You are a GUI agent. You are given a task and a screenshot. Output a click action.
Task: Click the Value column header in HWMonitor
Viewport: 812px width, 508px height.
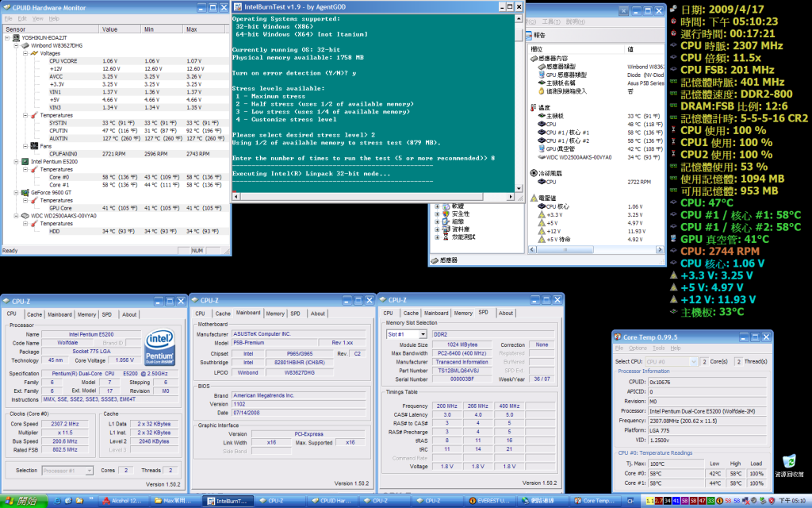(x=121, y=29)
